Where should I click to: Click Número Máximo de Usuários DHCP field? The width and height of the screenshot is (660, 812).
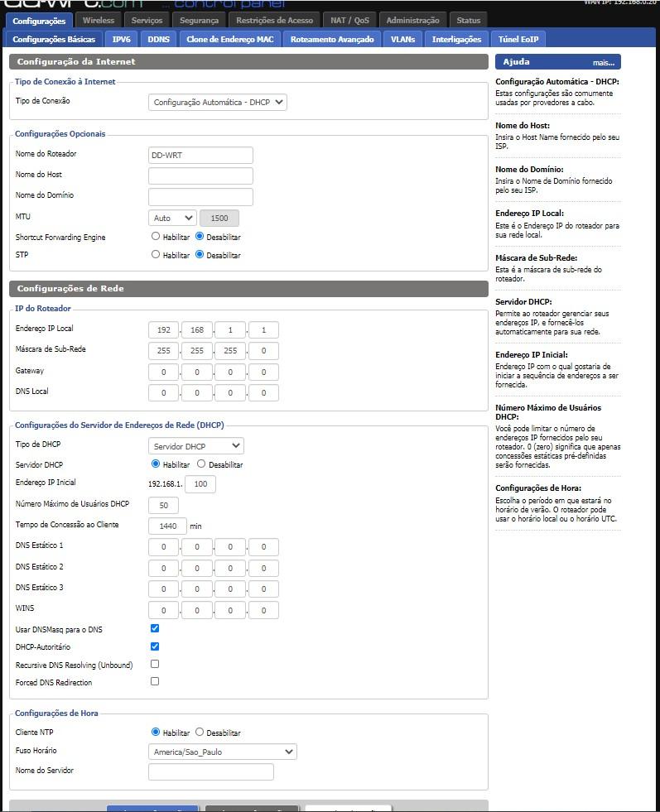coord(164,505)
